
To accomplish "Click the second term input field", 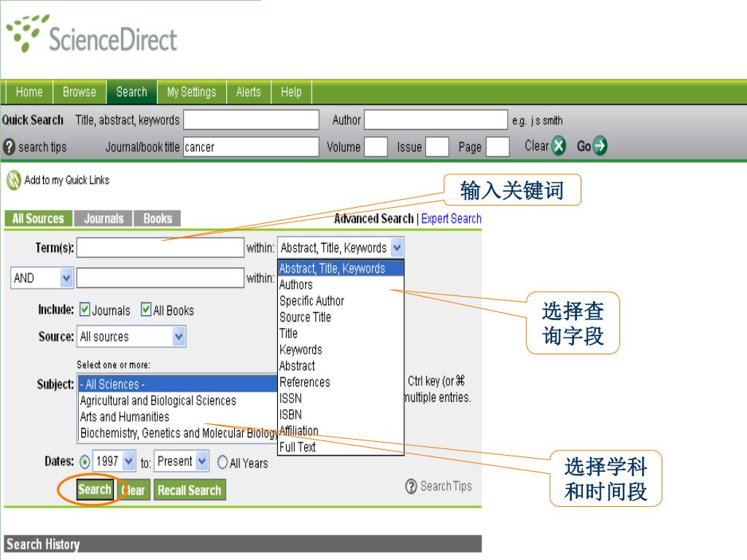I will click(x=160, y=278).
